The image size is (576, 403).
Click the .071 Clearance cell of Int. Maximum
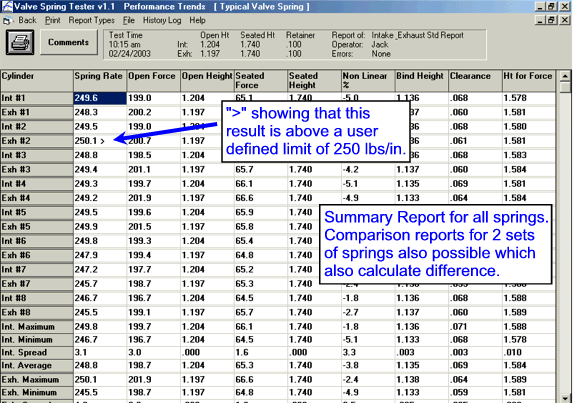pos(475,327)
